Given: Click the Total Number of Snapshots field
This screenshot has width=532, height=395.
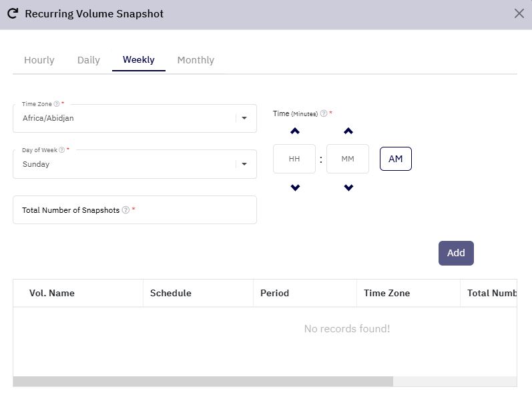Looking at the screenshot, I should pos(135,210).
